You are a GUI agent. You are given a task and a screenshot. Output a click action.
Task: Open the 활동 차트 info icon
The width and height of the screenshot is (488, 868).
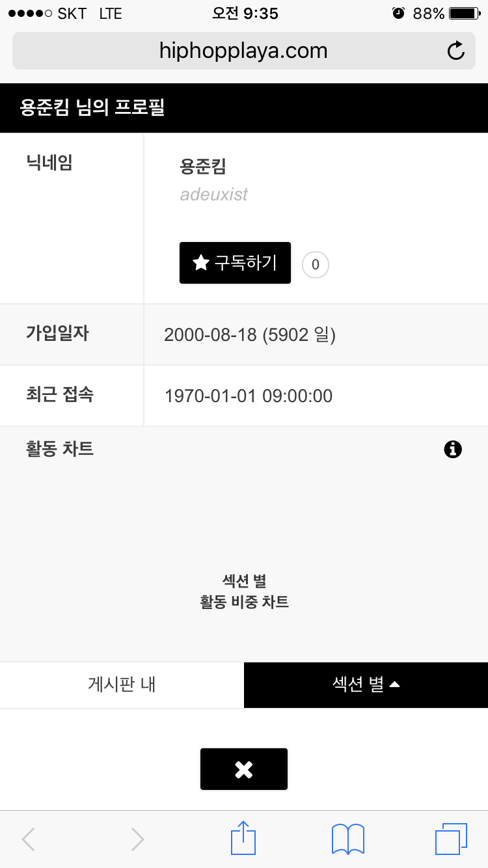coord(453,449)
